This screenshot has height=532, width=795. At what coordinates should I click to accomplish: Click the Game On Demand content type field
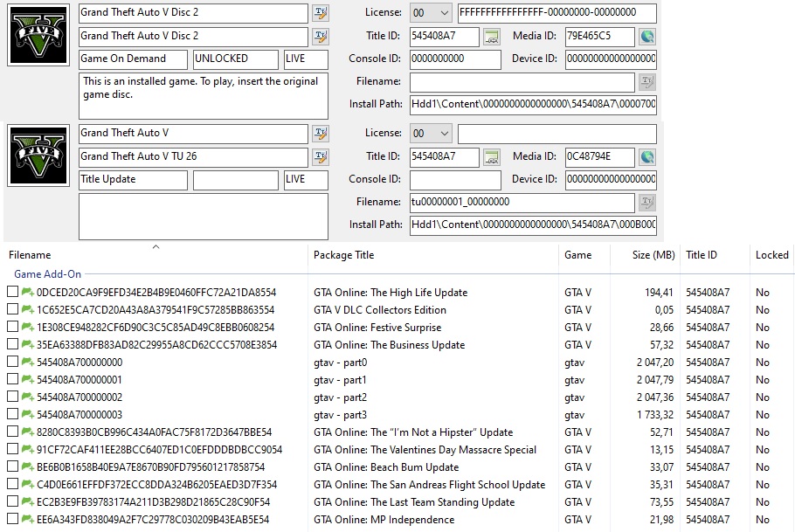(x=133, y=59)
